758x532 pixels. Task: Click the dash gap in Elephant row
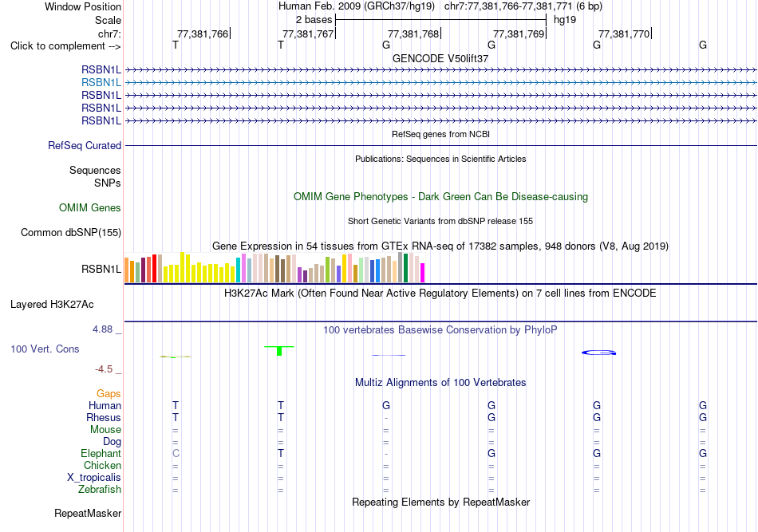[x=385, y=454]
